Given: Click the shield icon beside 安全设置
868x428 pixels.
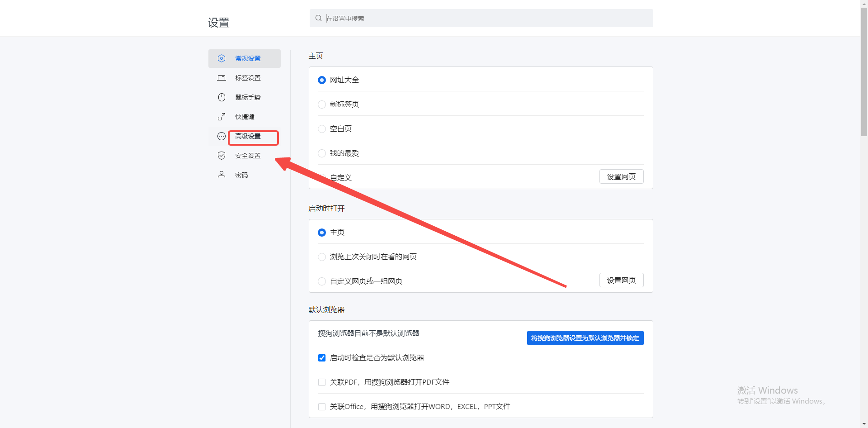Looking at the screenshot, I should (221, 155).
